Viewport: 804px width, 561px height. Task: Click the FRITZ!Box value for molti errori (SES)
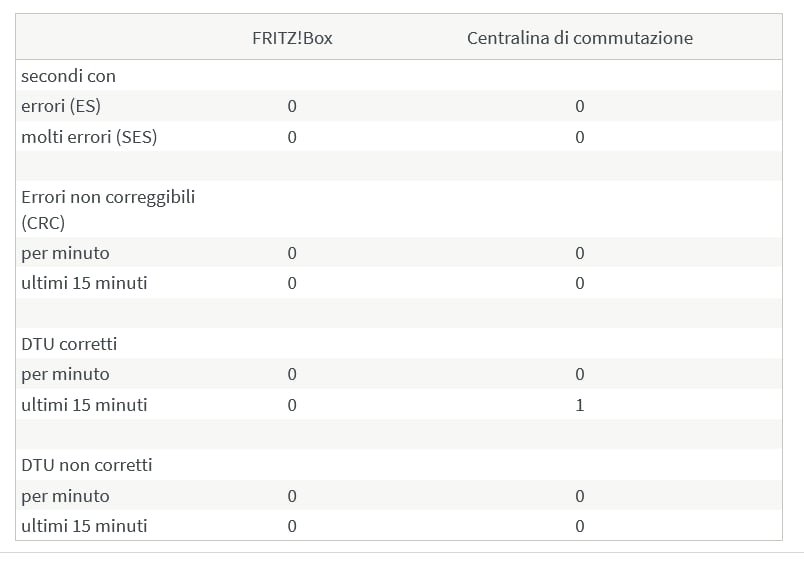tap(292, 137)
